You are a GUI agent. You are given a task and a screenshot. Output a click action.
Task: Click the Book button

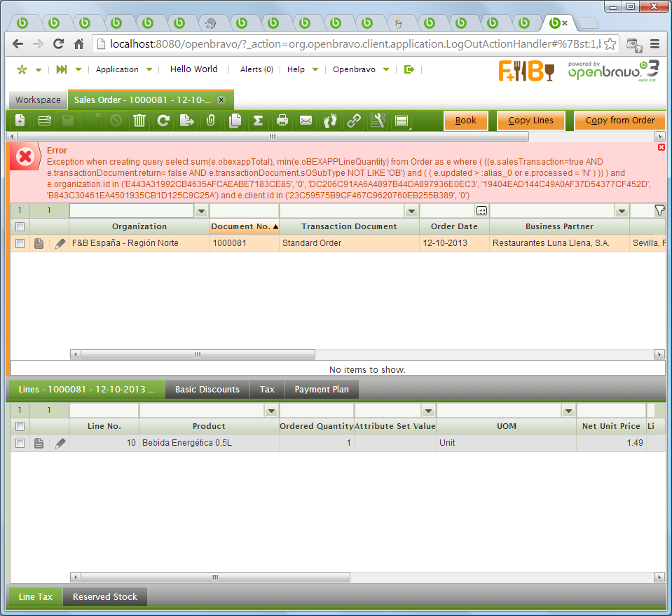tap(465, 121)
